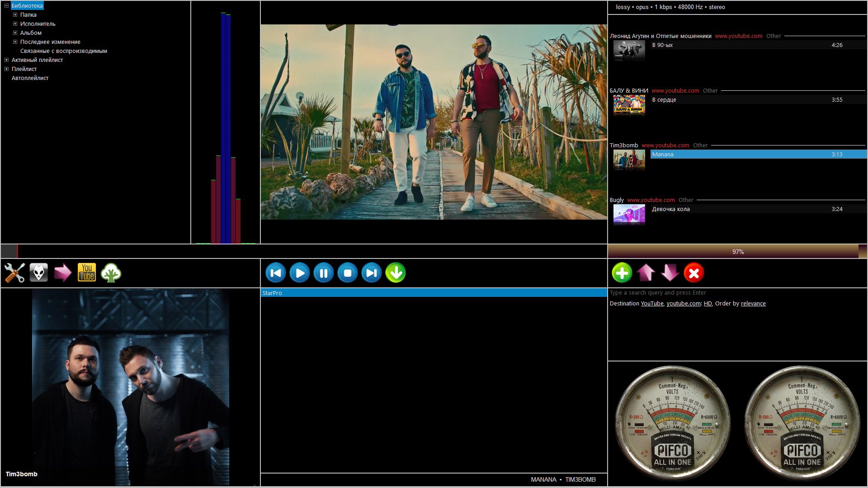Skip to the next track
The width and height of the screenshot is (868, 488).
click(372, 273)
